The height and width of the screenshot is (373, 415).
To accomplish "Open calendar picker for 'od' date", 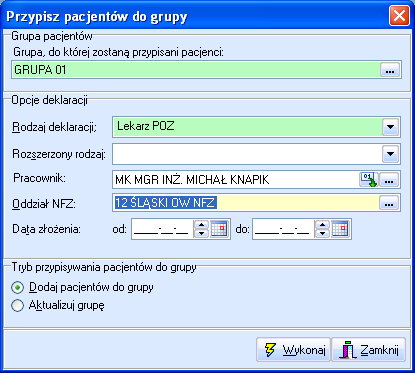I will tap(219, 229).
